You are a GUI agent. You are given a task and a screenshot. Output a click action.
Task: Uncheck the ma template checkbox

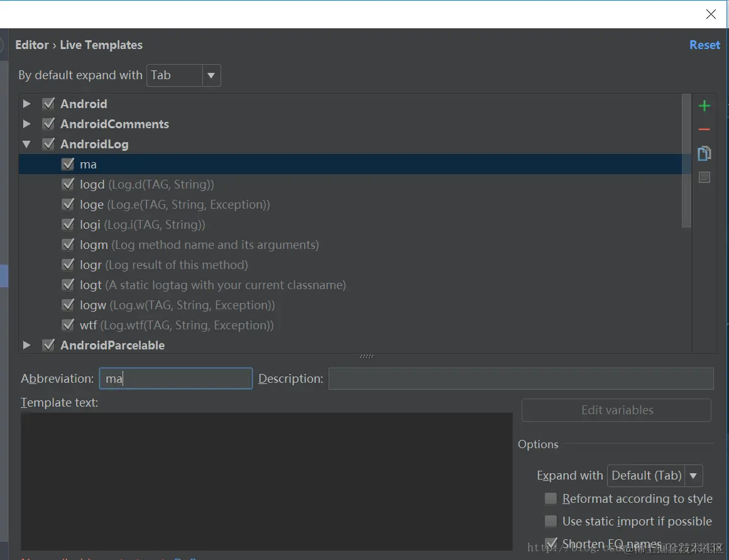click(68, 164)
